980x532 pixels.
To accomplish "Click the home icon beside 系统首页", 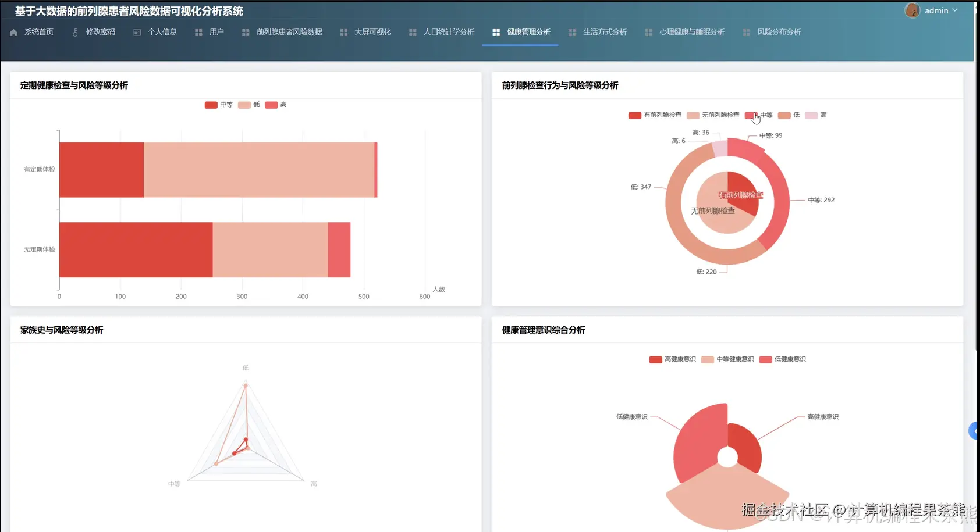I will (13, 33).
